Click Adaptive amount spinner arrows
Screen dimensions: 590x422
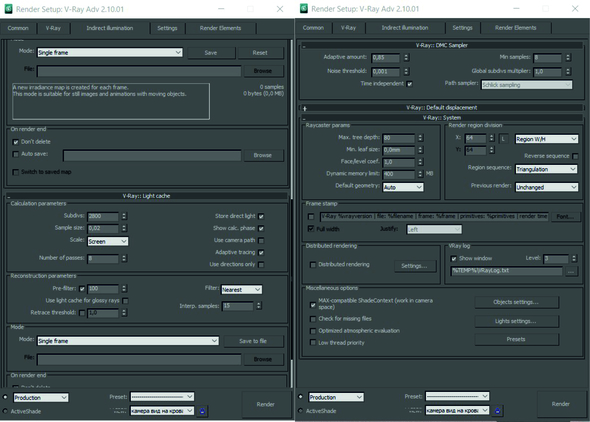pyautogui.click(x=406, y=58)
